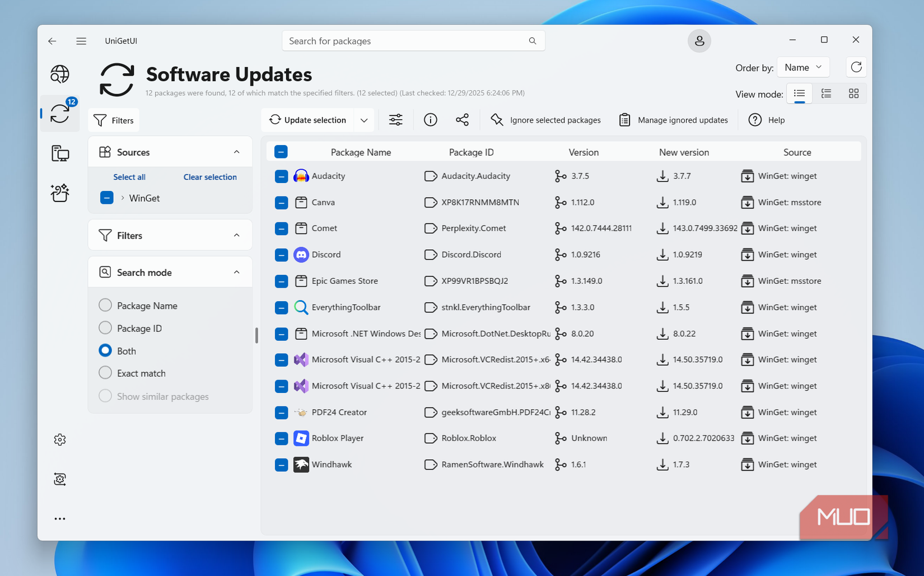Collapse the Sources section
Image resolution: width=924 pixels, height=576 pixels.
point(236,151)
